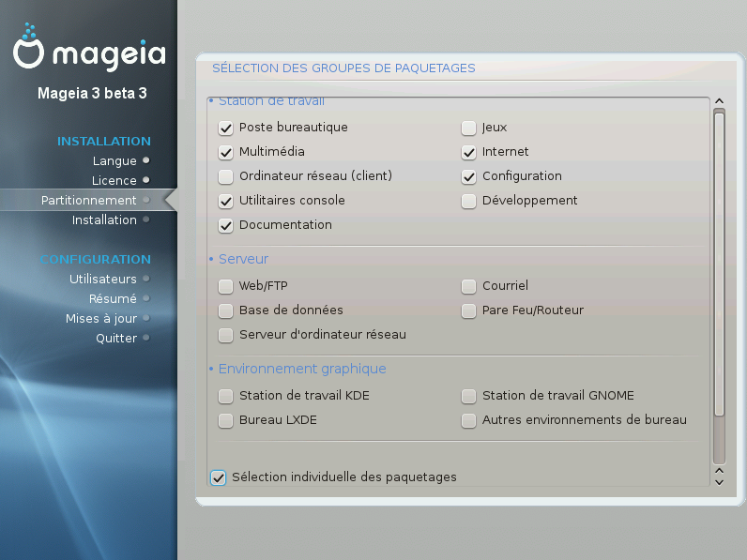Viewport: 747px width, 560px height.
Task: Enable Ordinateur réseau (client) checkbox
Action: (x=225, y=176)
